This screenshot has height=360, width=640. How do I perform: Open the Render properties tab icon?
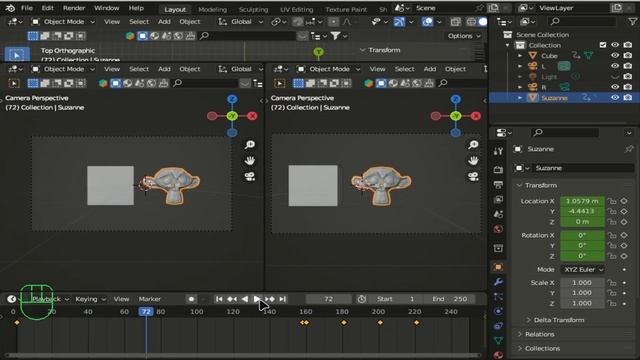coord(498,169)
